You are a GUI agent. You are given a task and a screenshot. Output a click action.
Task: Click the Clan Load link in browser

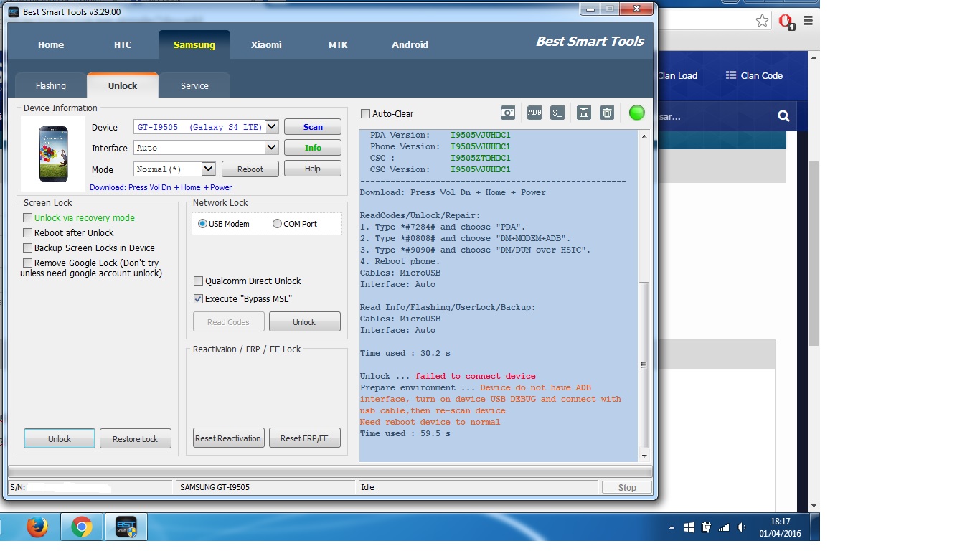pyautogui.click(x=677, y=75)
